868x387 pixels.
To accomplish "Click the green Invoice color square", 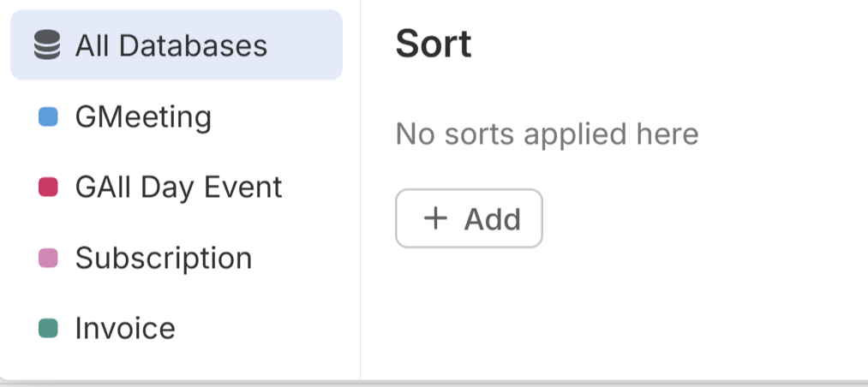I will [49, 328].
